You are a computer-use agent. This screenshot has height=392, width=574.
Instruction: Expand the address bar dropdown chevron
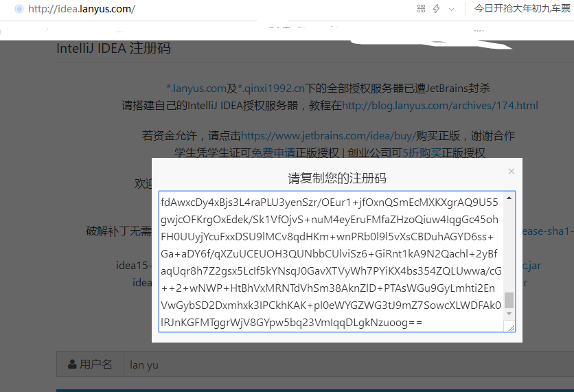point(451,10)
